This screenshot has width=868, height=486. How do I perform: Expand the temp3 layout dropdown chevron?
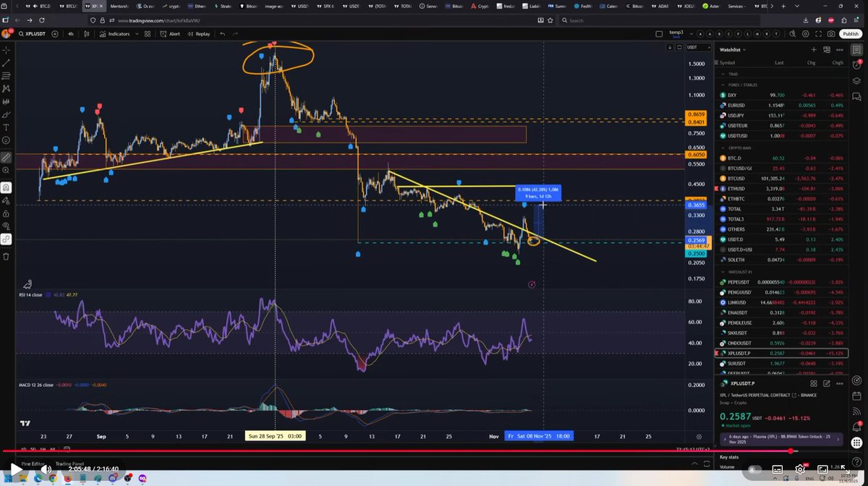692,34
